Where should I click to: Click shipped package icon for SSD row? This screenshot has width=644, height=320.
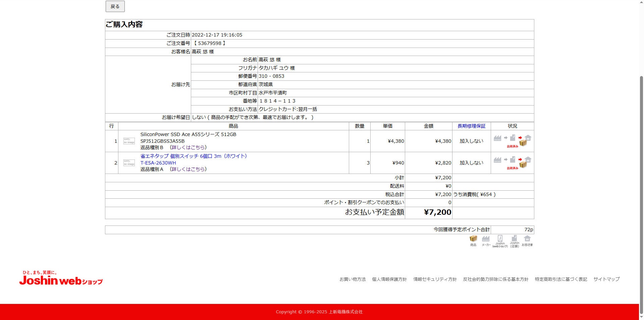pos(523,142)
